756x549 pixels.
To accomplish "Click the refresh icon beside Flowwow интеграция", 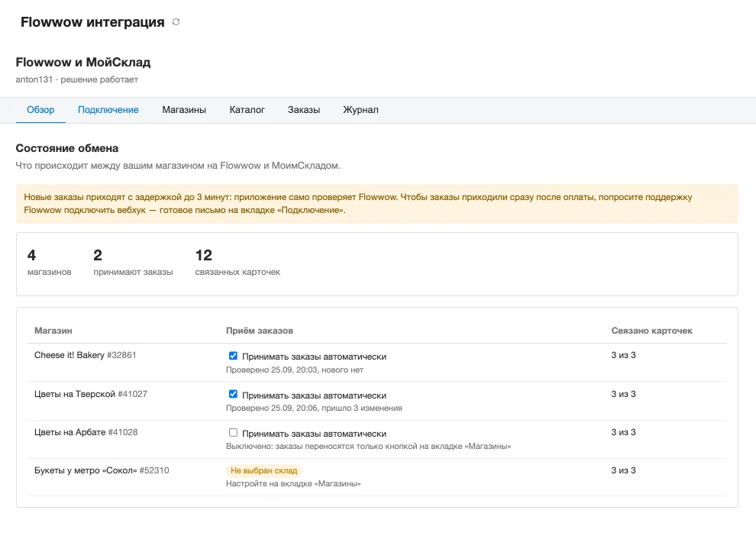I will pyautogui.click(x=176, y=21).
